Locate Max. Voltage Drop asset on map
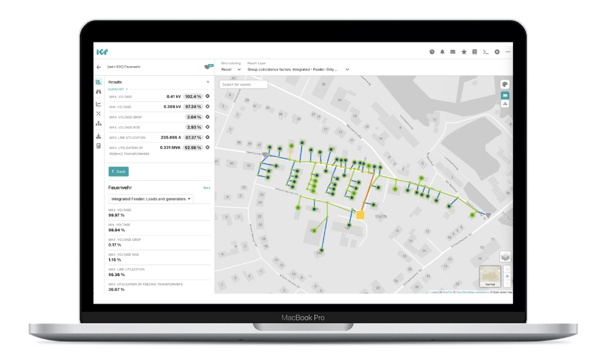Screen dimensions: 607x364 coord(208,117)
